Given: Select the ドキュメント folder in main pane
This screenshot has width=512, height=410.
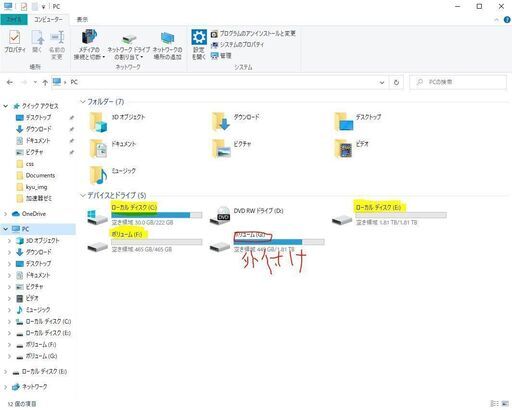Looking at the screenshot, I should [113, 149].
